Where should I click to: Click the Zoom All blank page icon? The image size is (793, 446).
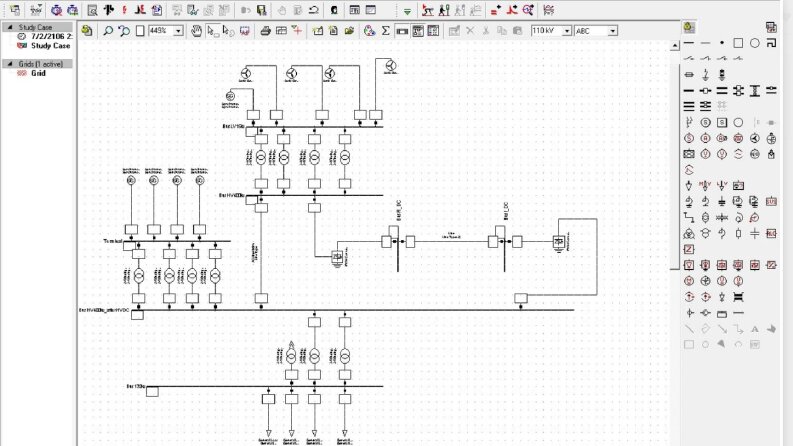click(x=140, y=31)
